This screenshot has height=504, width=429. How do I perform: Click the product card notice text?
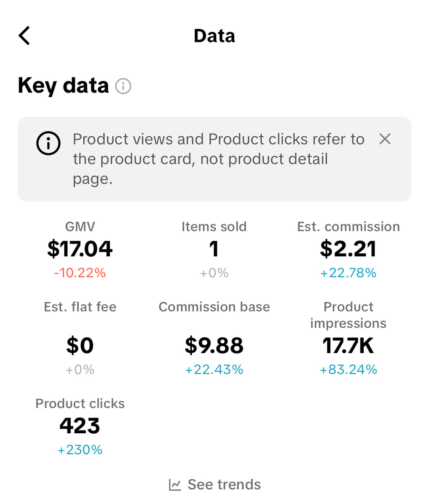click(x=218, y=159)
